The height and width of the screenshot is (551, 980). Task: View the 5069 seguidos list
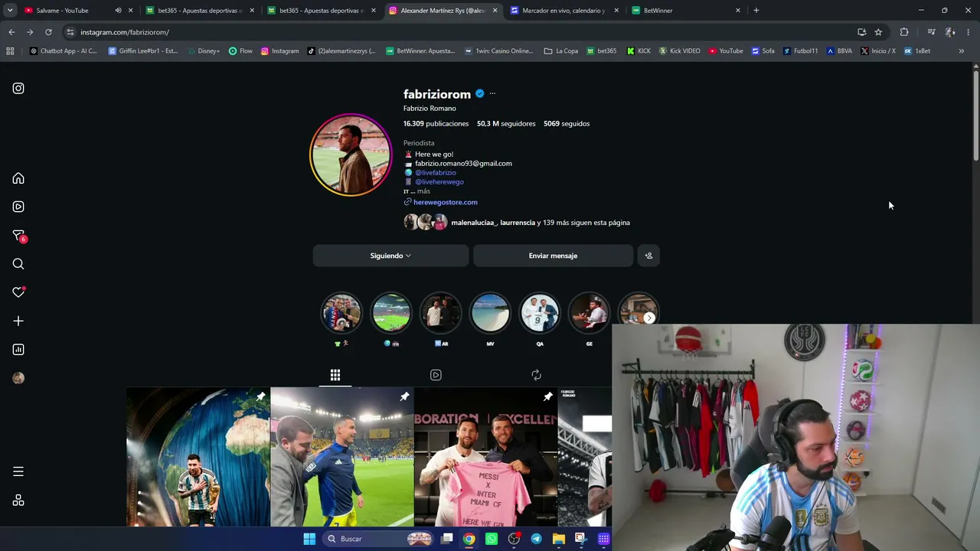tap(567, 123)
